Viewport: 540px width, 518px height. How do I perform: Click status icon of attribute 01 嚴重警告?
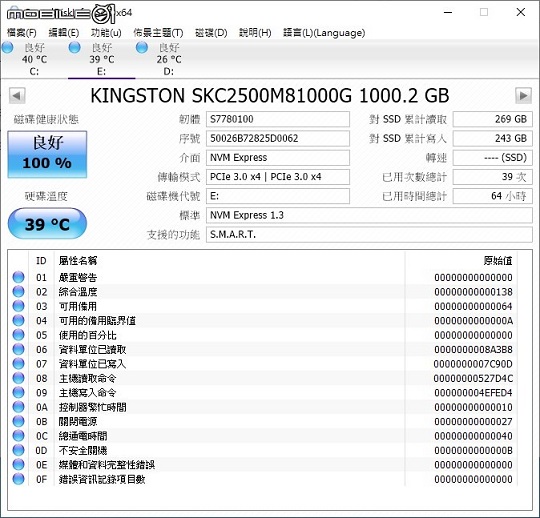pyautogui.click(x=19, y=277)
